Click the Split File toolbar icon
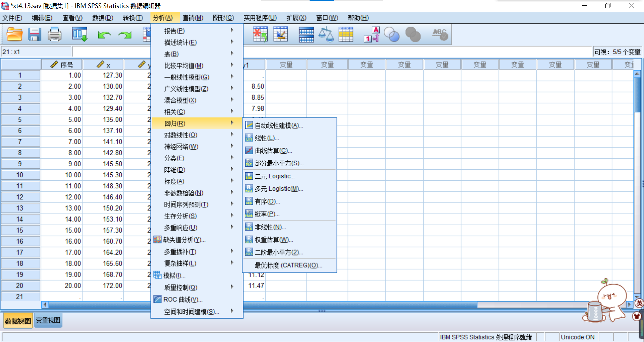Screen dimensions: 644x342 pos(306,34)
